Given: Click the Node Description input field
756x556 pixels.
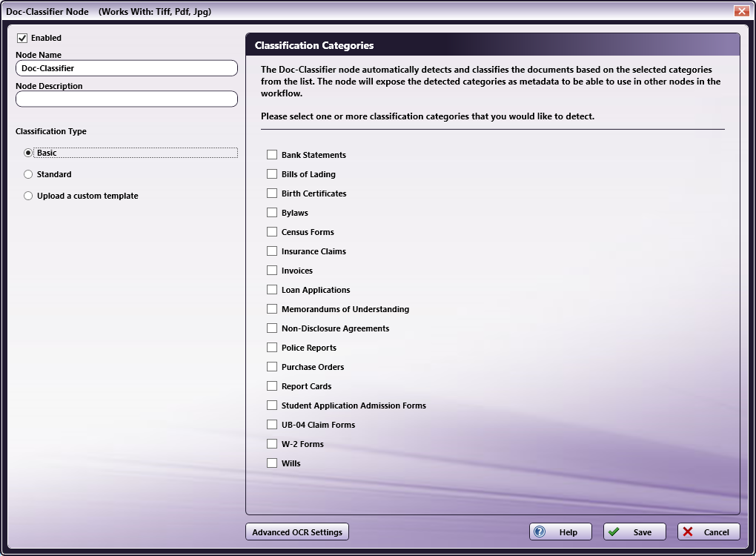Looking at the screenshot, I should click(x=126, y=99).
